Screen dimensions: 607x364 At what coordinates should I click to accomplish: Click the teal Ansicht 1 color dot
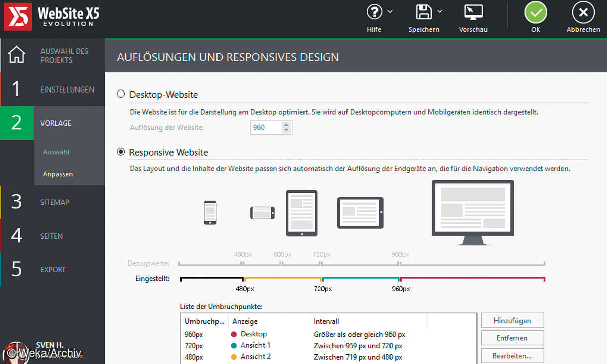point(234,346)
